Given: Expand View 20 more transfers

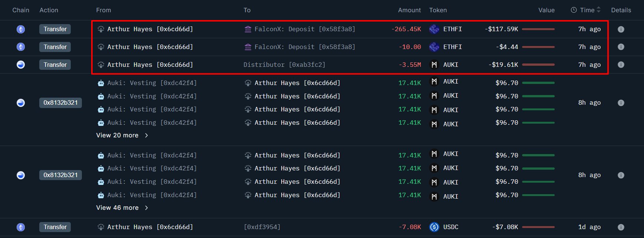Looking at the screenshot, I should (122, 135).
